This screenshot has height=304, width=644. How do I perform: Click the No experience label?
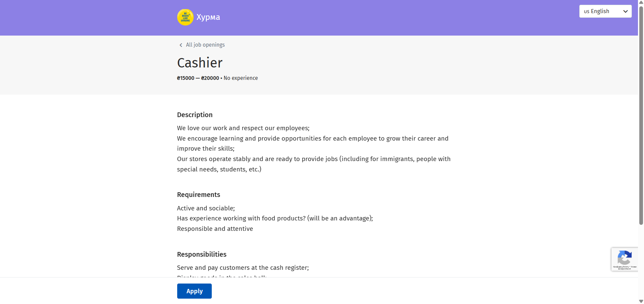click(x=241, y=78)
